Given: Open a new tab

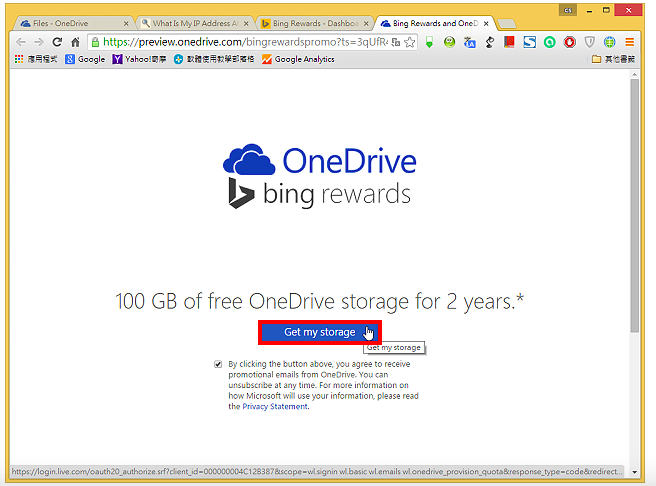Looking at the screenshot, I should pyautogui.click(x=507, y=24).
